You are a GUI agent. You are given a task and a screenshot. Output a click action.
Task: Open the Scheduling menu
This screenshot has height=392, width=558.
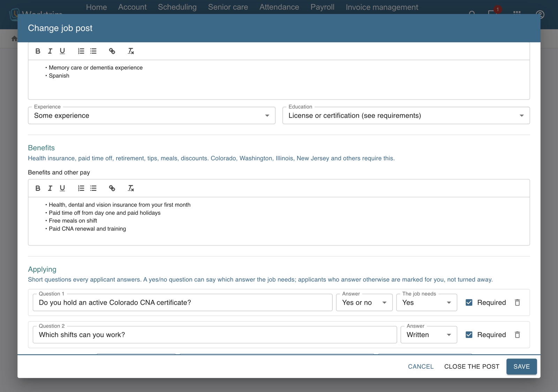tap(177, 7)
